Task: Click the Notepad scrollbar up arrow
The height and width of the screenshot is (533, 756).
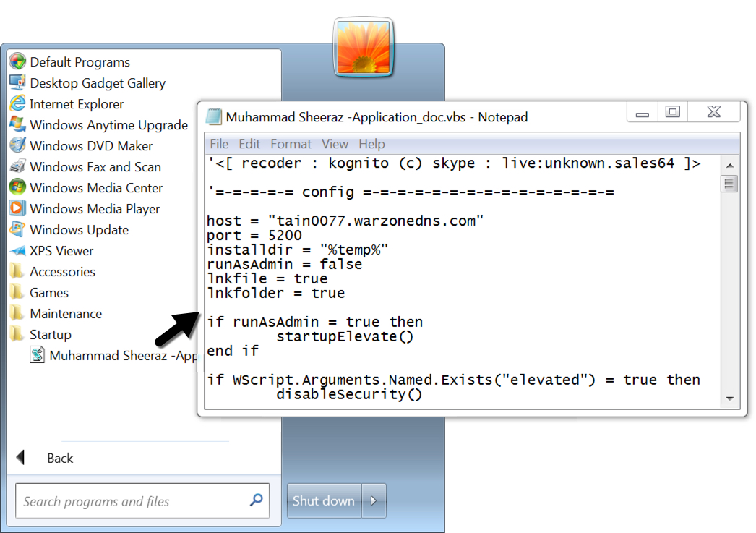Action: (x=729, y=165)
